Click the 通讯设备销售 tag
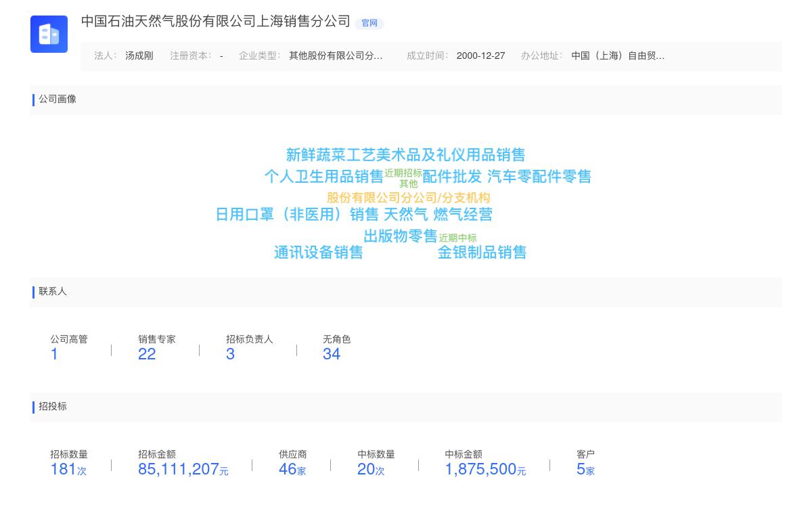This screenshot has height=509, width=812. [x=318, y=253]
